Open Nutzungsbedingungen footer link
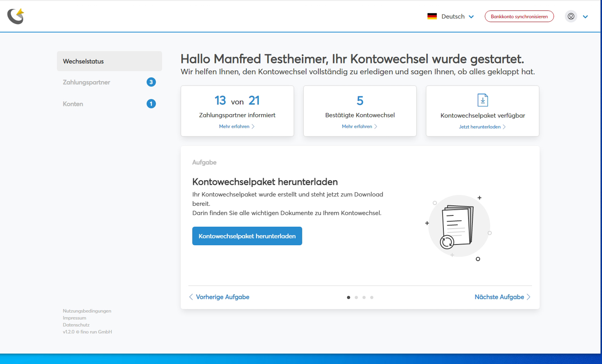The width and height of the screenshot is (602, 364). pyautogui.click(x=87, y=311)
